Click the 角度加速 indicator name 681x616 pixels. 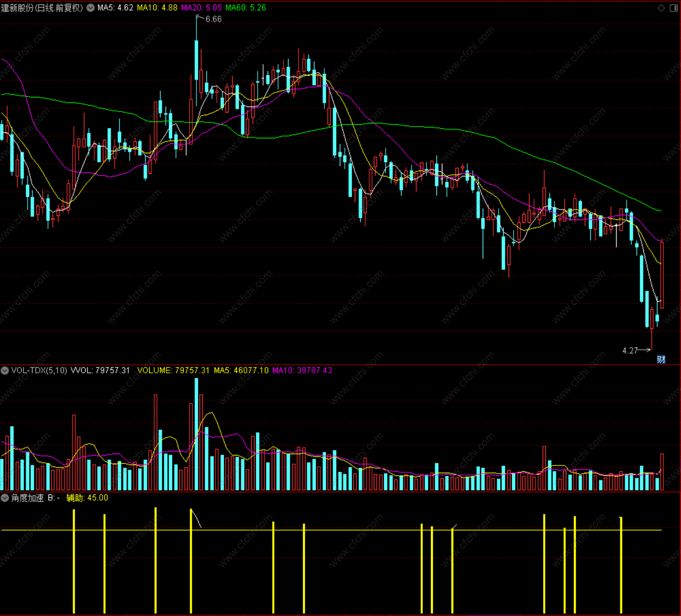[x=27, y=498]
